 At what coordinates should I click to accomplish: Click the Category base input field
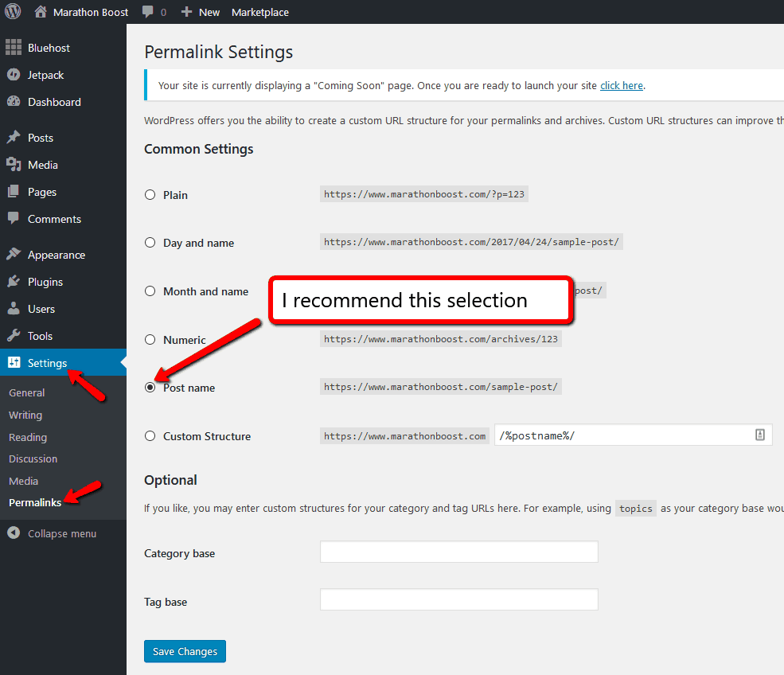[459, 552]
